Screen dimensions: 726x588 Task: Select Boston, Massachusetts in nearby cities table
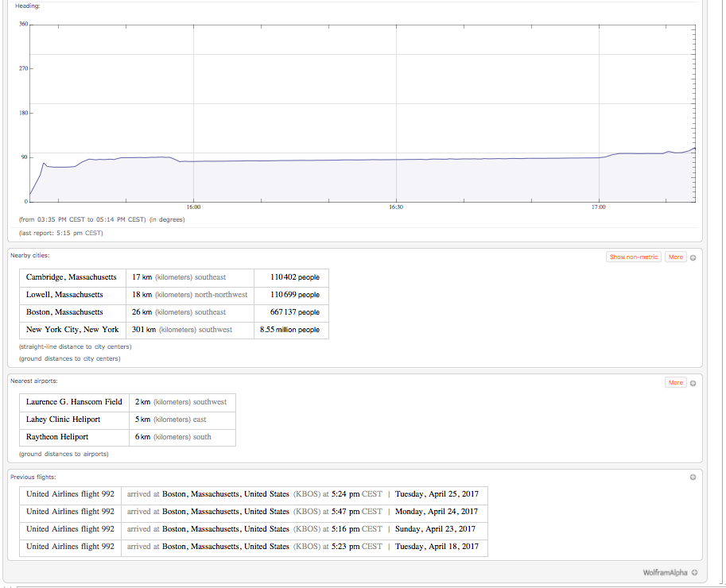(72, 312)
